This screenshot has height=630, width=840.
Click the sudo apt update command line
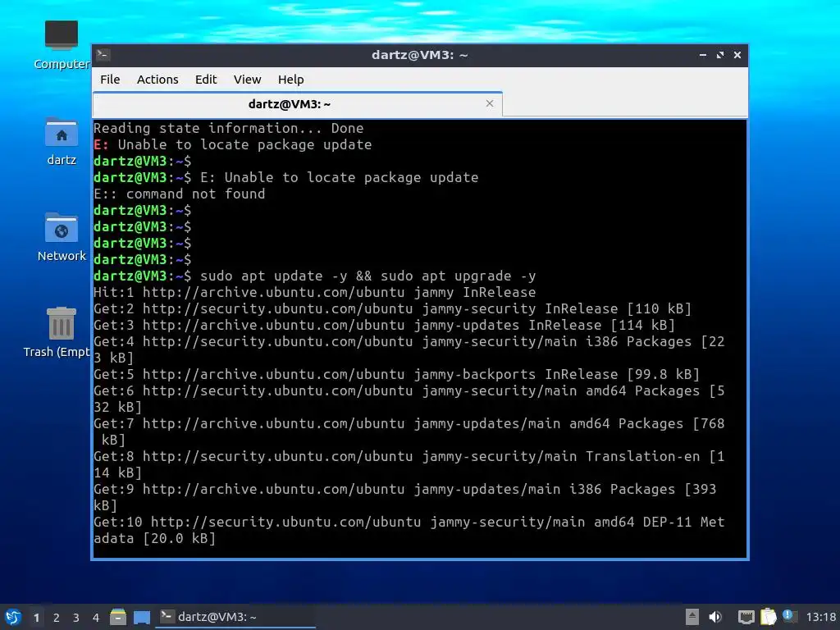pyautogui.click(x=314, y=276)
